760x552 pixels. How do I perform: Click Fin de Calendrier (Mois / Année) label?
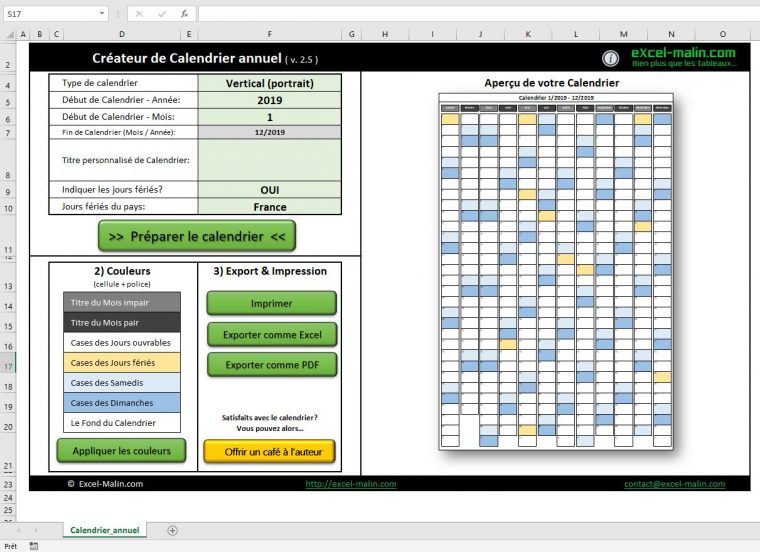[x=118, y=132]
